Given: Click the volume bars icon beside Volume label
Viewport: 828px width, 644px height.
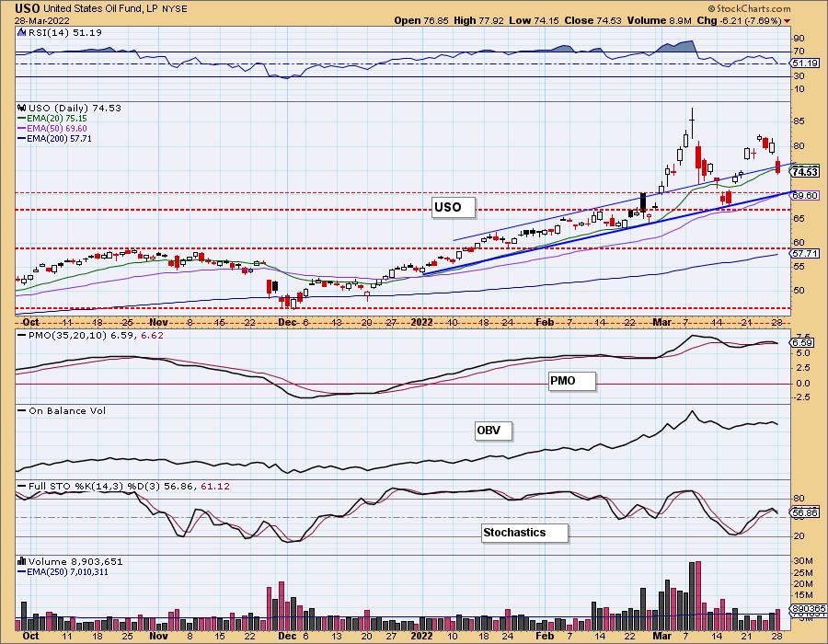Looking at the screenshot, I should point(22,561).
